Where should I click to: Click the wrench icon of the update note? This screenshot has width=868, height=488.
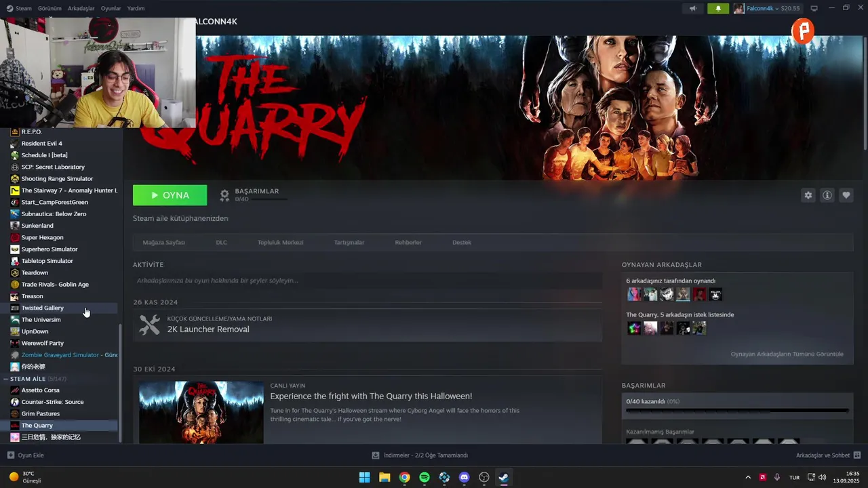coord(149,325)
